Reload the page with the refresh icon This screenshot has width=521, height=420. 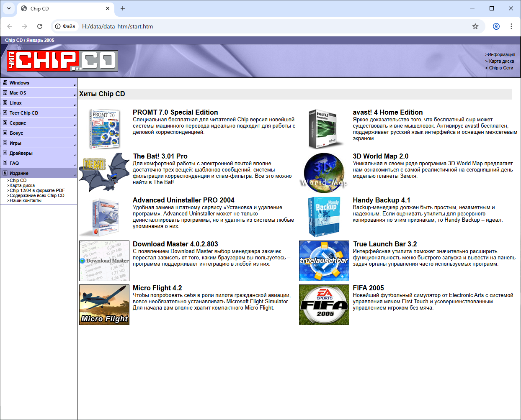click(40, 26)
